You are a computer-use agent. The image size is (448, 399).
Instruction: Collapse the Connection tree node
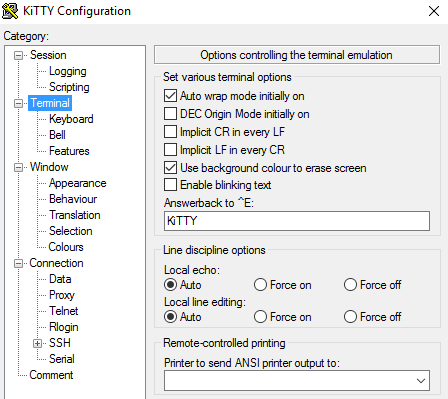pyautogui.click(x=19, y=263)
